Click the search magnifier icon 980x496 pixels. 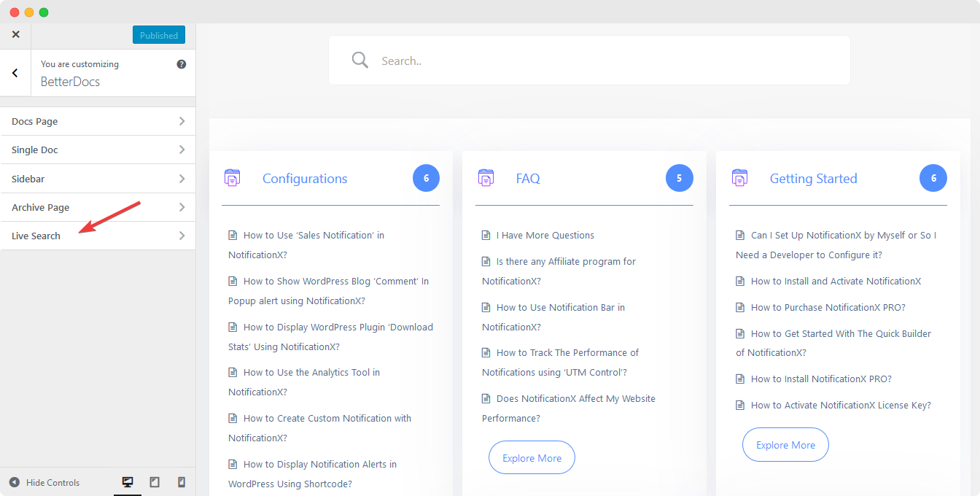point(360,60)
